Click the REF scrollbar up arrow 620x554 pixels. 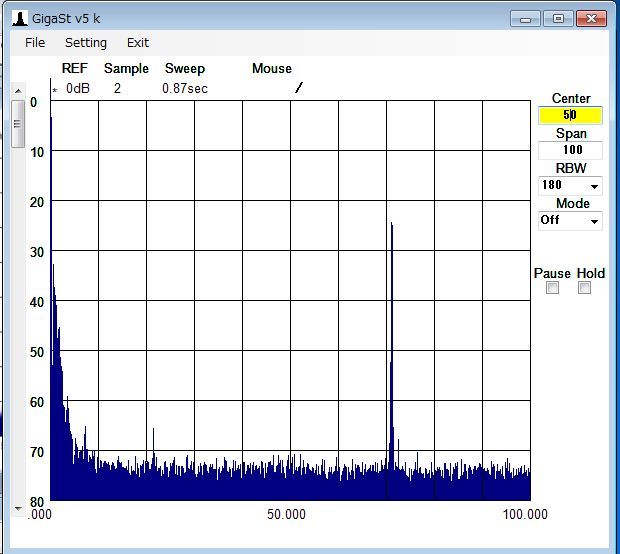click(x=18, y=91)
